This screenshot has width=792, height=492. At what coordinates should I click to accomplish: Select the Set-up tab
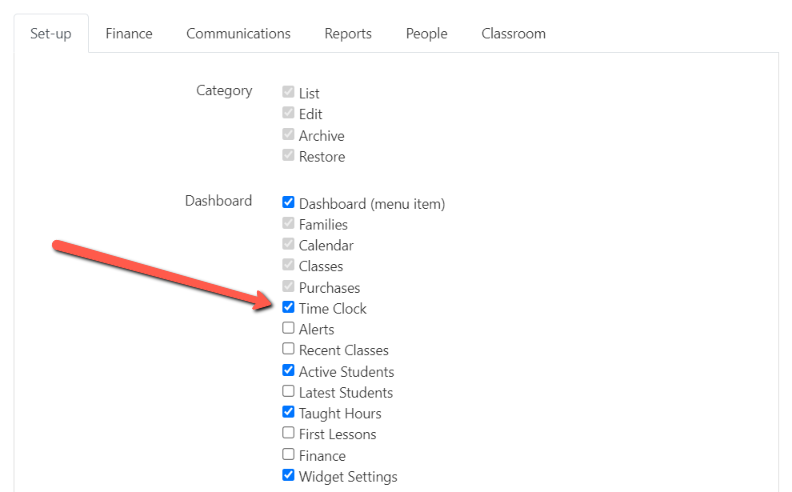click(51, 34)
